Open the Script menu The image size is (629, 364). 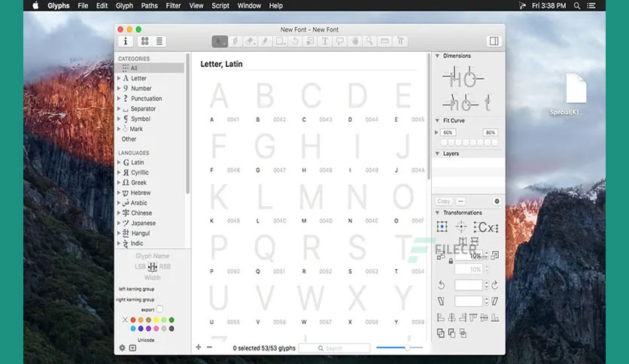pyautogui.click(x=220, y=5)
